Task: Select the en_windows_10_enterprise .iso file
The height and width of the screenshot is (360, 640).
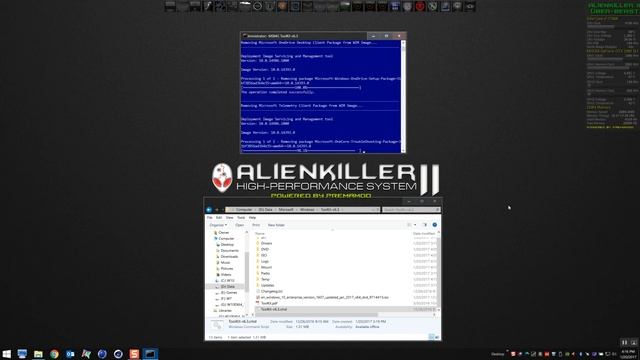Action: [x=322, y=298]
